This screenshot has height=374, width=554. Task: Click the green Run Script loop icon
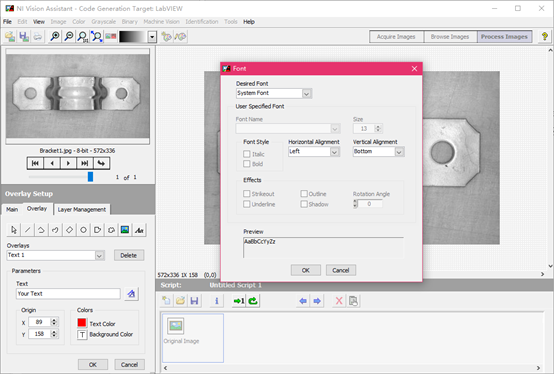tap(253, 301)
